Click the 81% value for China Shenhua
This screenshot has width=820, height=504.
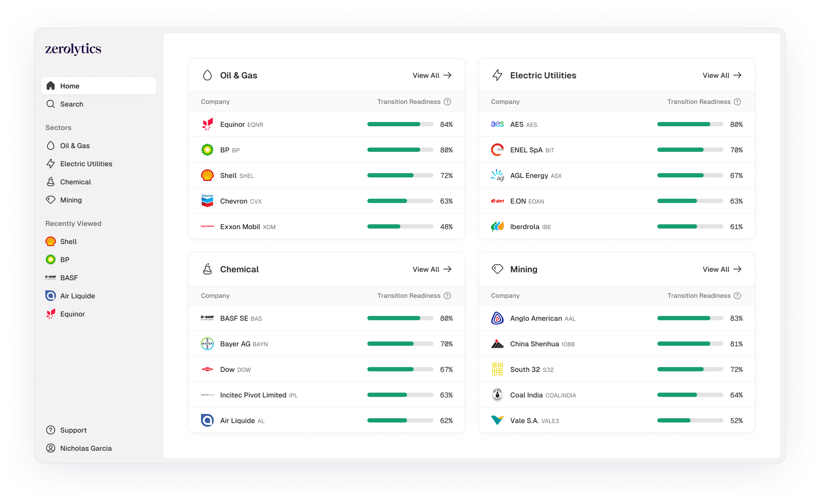[x=736, y=344]
